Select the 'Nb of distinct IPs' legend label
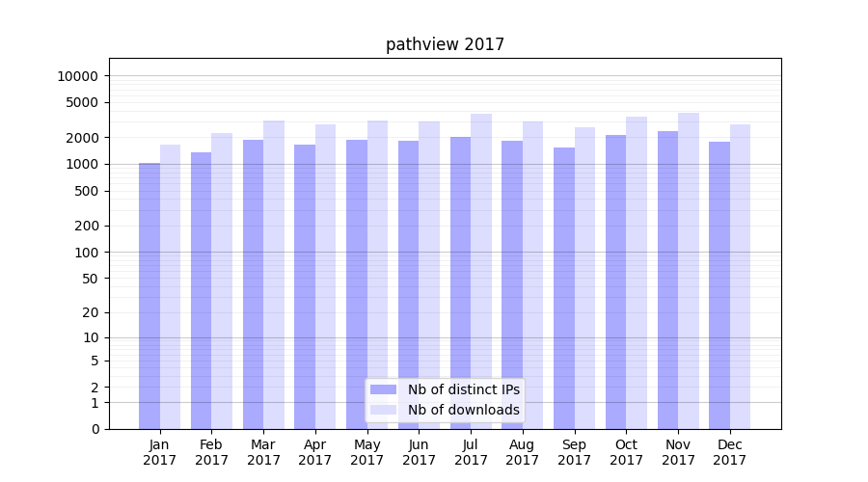868x482 pixels. click(463, 389)
